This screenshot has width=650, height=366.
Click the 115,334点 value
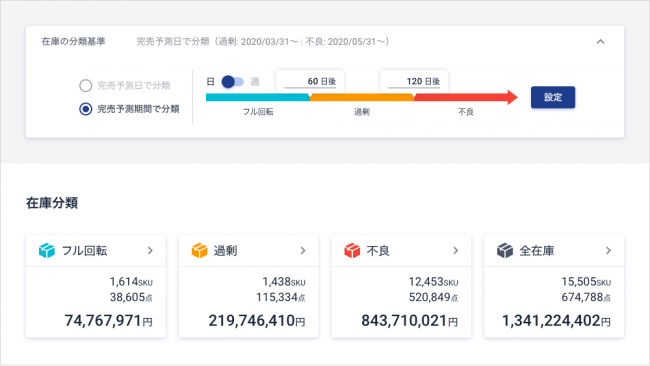click(x=281, y=297)
